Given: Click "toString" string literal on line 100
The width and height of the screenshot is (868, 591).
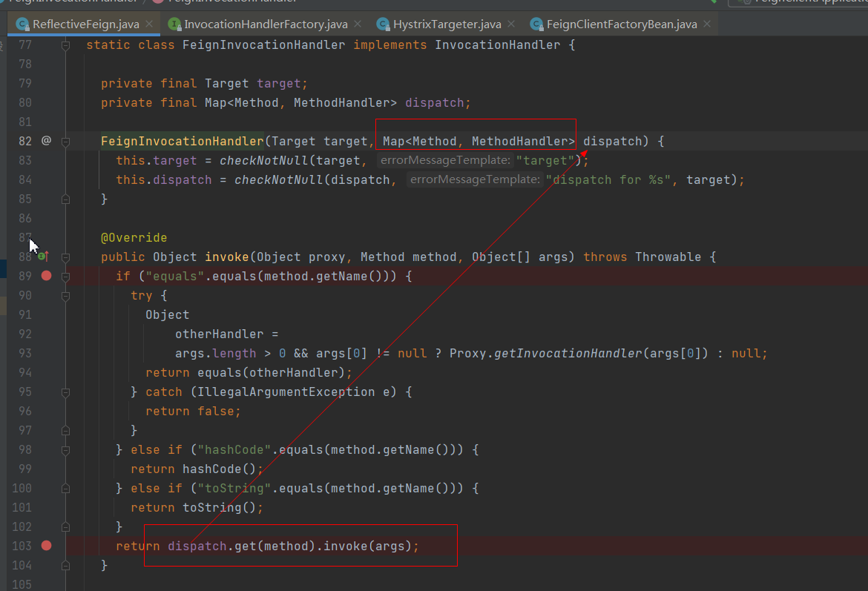Looking at the screenshot, I should [234, 489].
